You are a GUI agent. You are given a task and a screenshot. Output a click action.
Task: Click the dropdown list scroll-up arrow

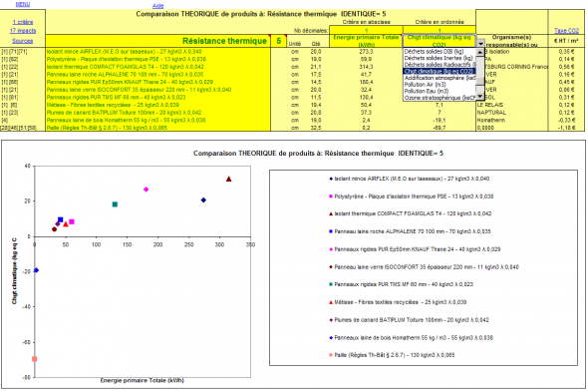pyautogui.click(x=480, y=52)
